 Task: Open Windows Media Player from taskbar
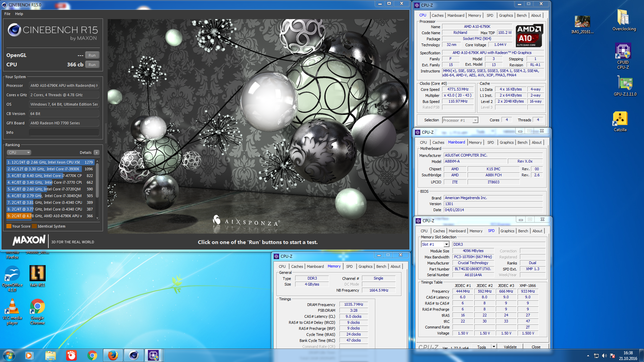(29, 355)
